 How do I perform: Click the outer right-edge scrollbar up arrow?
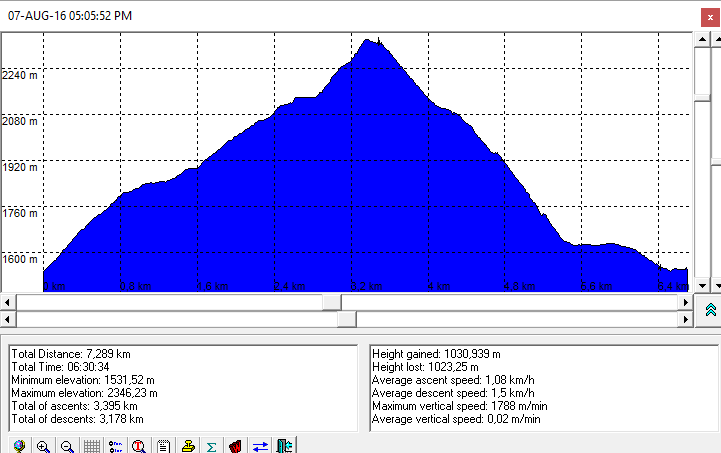[x=717, y=39]
